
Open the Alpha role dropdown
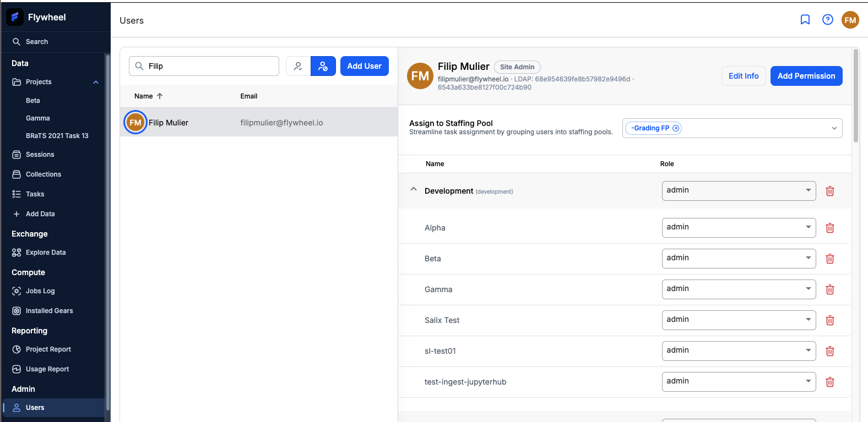pyautogui.click(x=739, y=228)
